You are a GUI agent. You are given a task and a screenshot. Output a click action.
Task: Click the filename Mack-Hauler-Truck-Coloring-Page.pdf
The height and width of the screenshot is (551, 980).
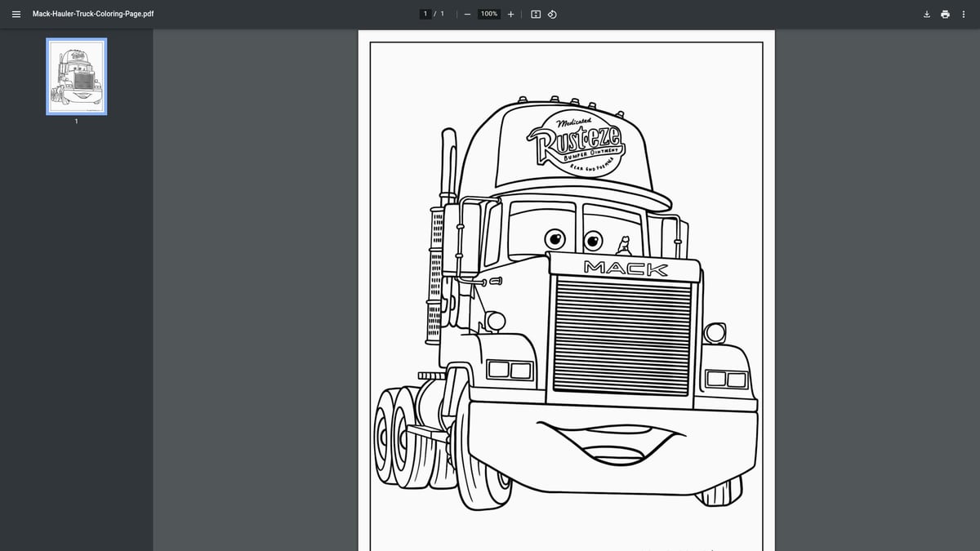click(91, 13)
